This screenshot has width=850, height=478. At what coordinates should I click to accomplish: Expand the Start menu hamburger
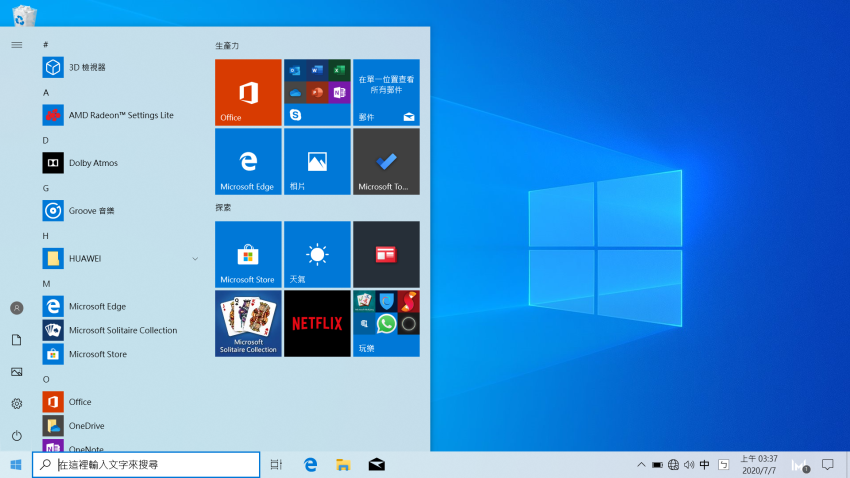[x=17, y=45]
